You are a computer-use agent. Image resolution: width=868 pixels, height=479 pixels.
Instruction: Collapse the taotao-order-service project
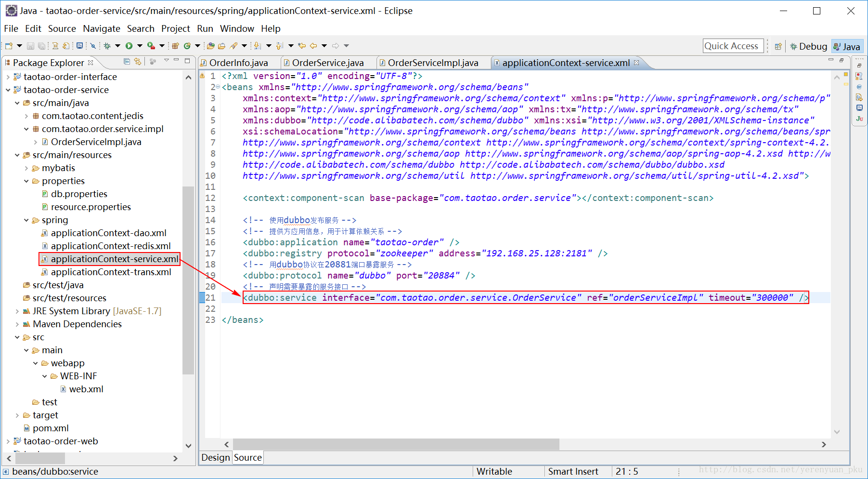click(8, 90)
